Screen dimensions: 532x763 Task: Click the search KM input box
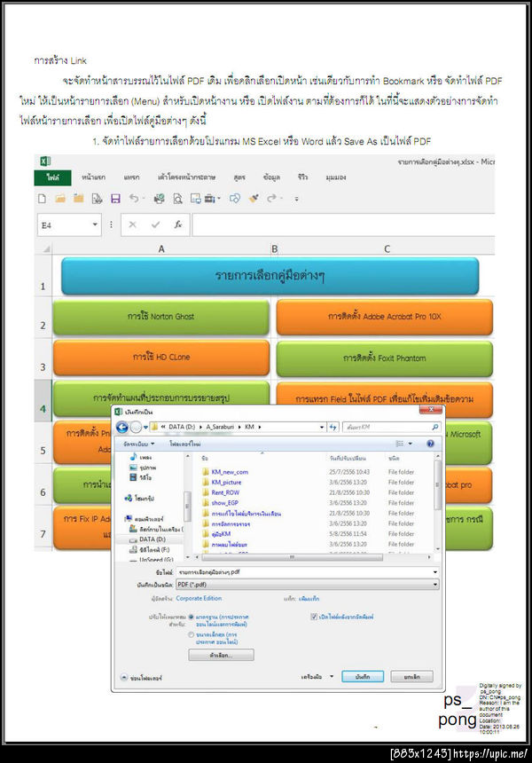[x=387, y=427]
